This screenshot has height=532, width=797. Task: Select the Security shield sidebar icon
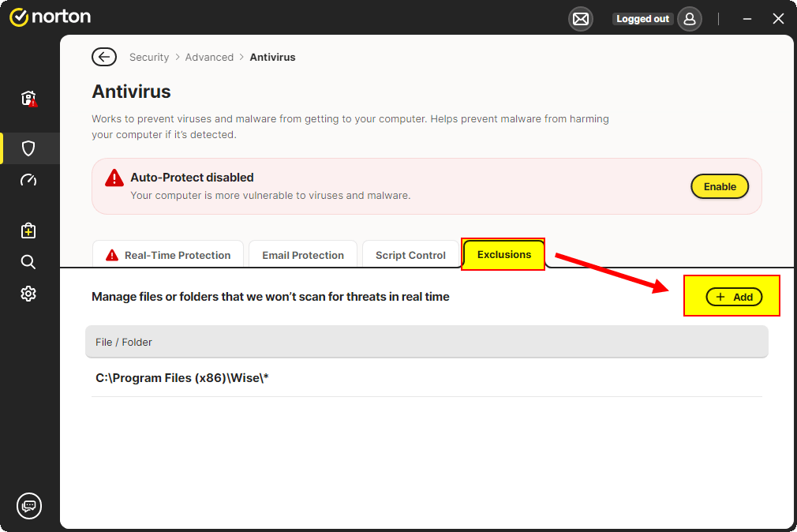point(28,148)
